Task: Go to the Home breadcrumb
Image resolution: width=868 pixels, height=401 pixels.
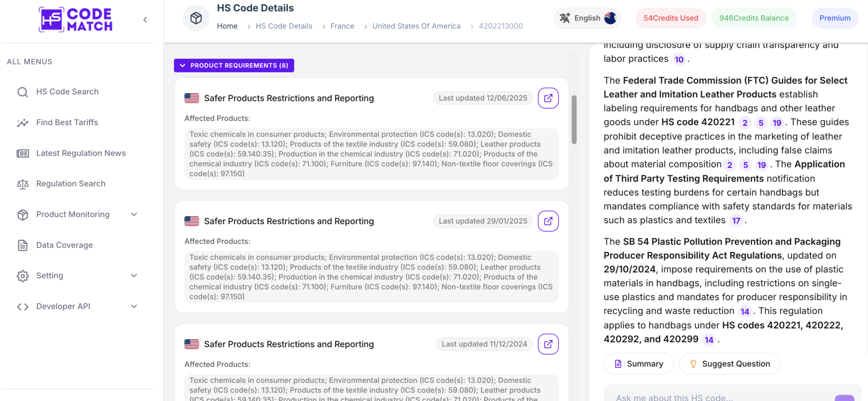Action: coord(227,26)
